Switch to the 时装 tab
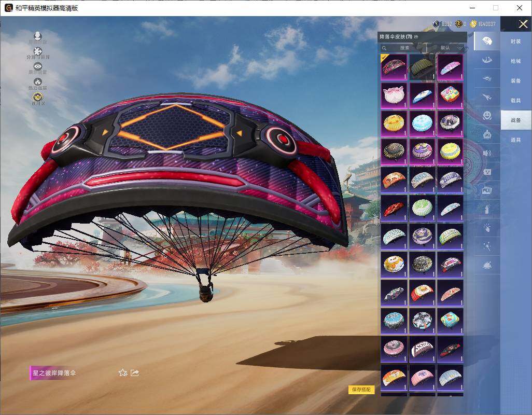 click(515, 41)
